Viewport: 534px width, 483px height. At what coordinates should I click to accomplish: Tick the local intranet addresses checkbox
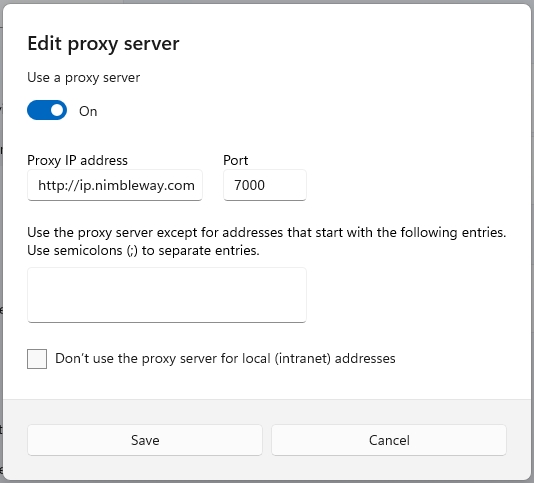37,359
